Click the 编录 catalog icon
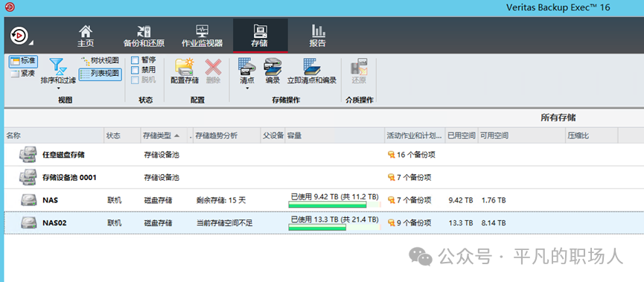This screenshot has width=644, height=282. pyautogui.click(x=272, y=66)
